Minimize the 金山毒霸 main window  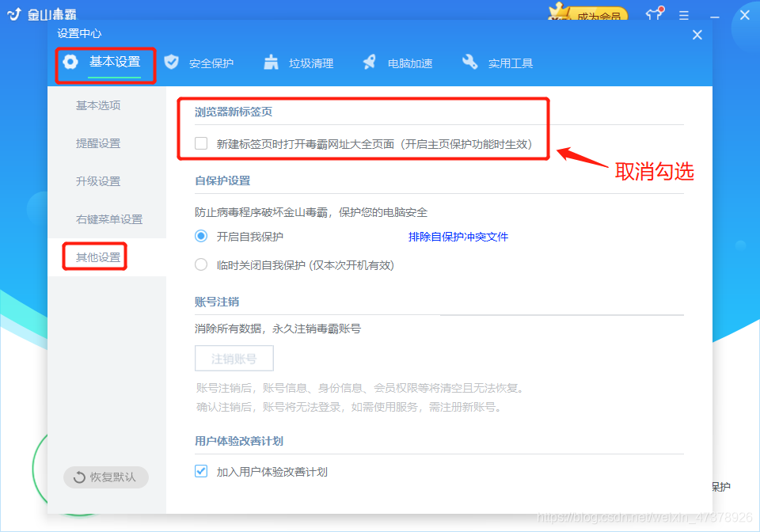pos(714,17)
